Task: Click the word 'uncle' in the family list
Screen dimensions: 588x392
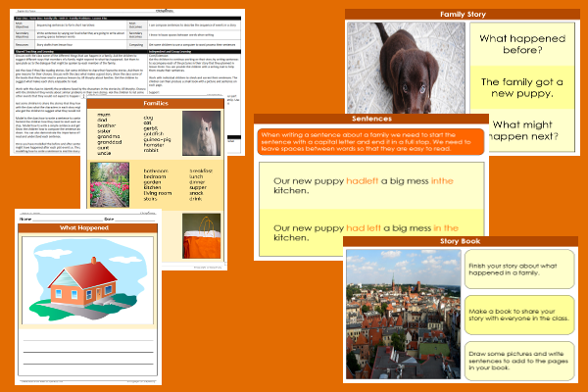Action: point(104,153)
